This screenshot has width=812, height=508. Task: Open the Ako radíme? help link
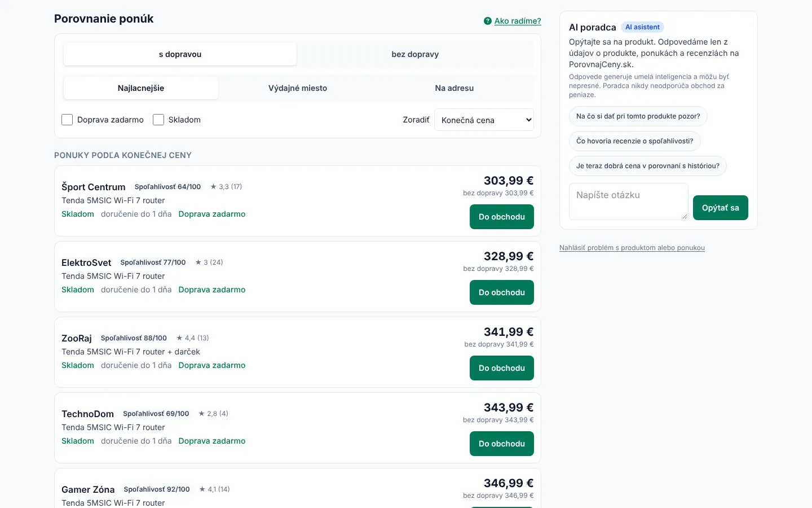point(518,21)
